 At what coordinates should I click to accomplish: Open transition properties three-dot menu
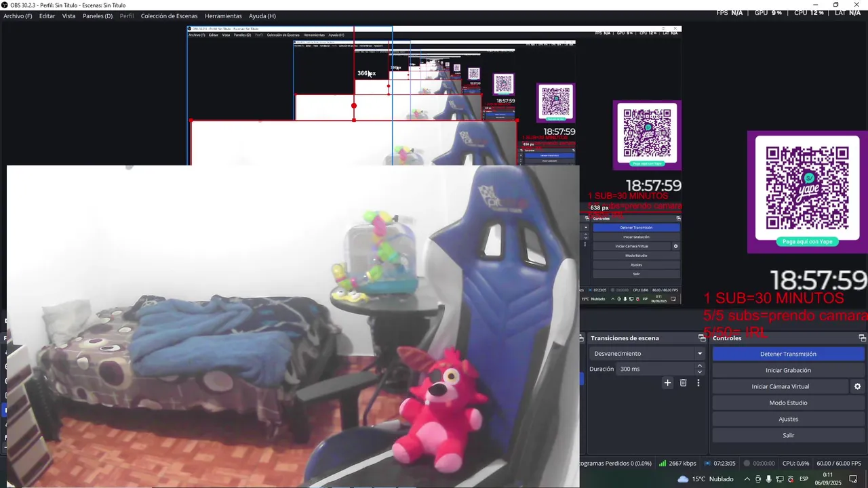[698, 383]
